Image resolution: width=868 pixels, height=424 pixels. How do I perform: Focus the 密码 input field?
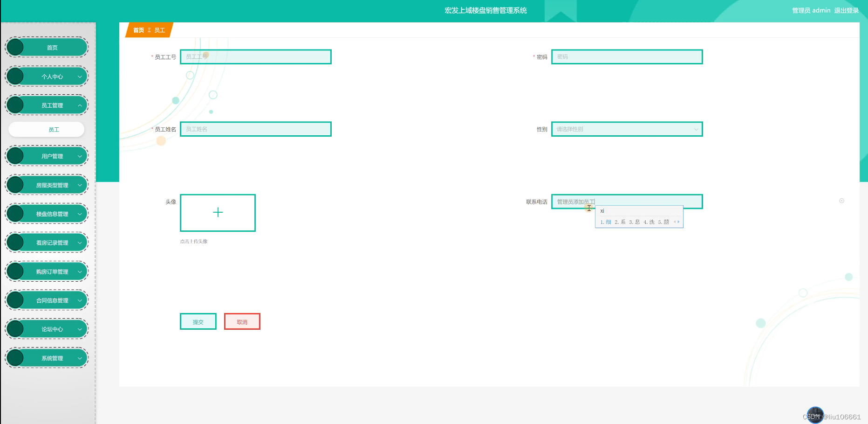pos(627,57)
